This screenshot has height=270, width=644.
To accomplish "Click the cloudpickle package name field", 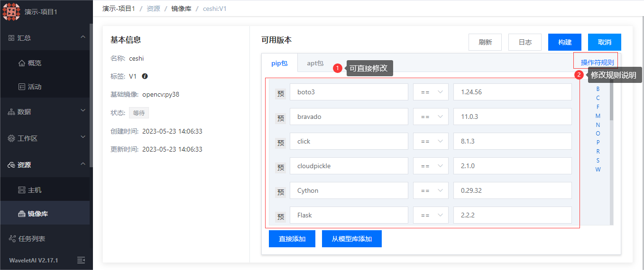I will point(349,166).
